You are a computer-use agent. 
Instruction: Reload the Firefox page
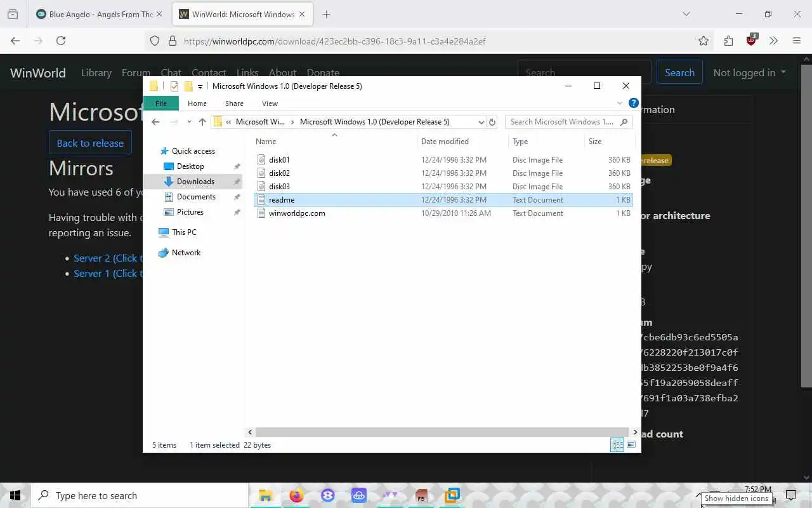[x=61, y=41]
